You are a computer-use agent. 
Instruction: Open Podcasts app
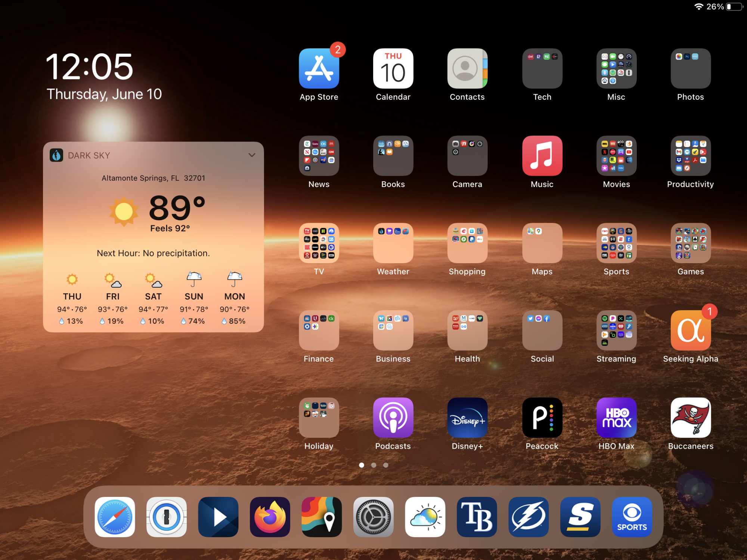393,417
